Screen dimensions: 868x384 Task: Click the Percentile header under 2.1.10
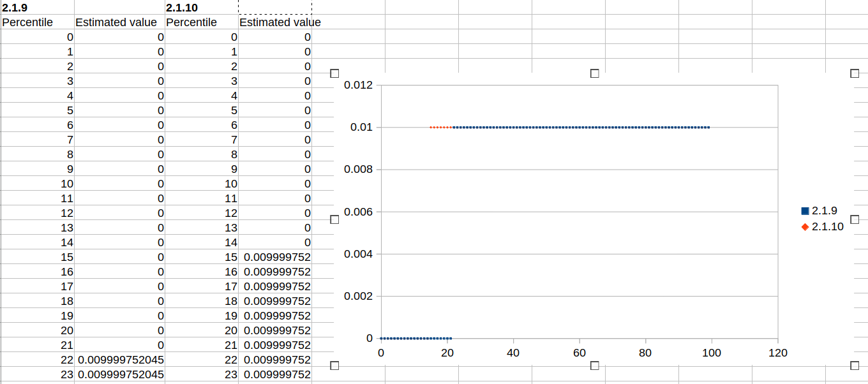201,22
